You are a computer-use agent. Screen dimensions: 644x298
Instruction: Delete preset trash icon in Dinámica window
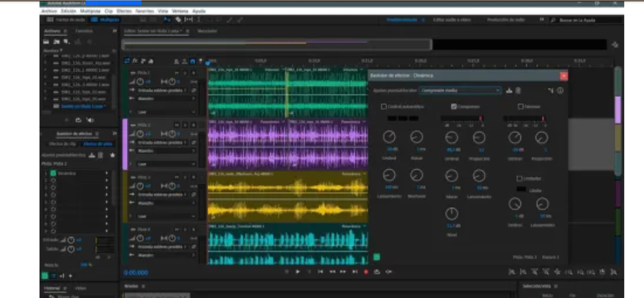coord(518,90)
